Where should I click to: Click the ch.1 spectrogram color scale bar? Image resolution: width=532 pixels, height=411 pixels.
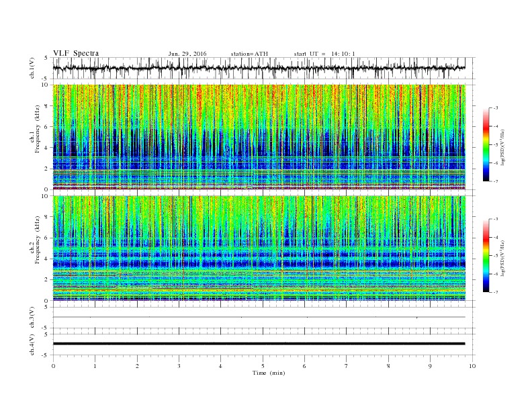tap(486, 144)
